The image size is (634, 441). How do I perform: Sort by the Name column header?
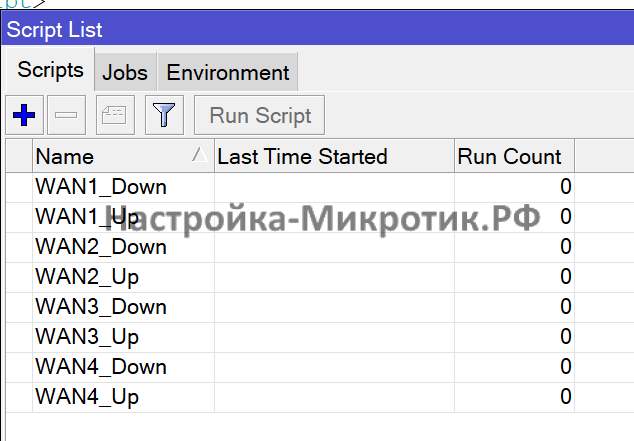click(112, 156)
